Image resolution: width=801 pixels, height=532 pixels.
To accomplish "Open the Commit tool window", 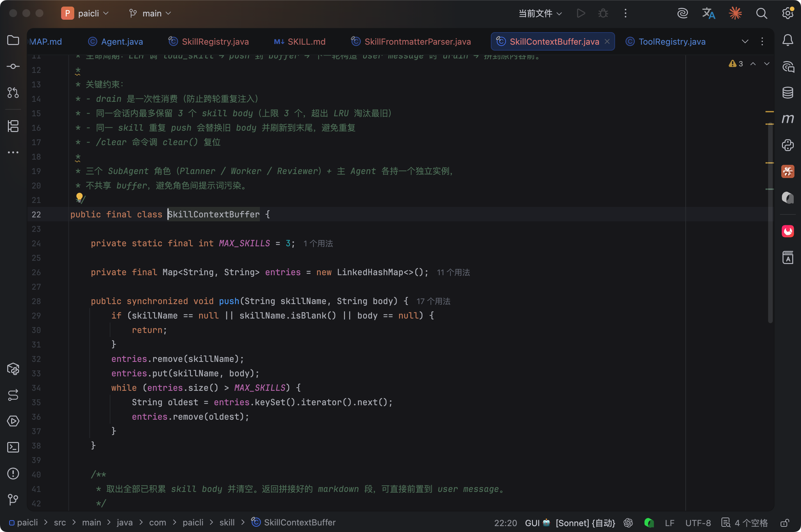I will tap(13, 66).
